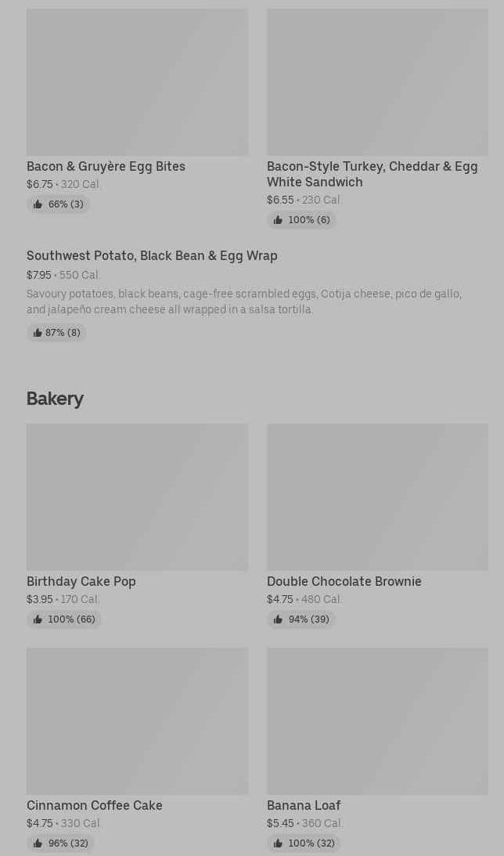Click thumbs-up icon on Birthday Cake Pop rating
The height and width of the screenshot is (856, 504).
38,619
